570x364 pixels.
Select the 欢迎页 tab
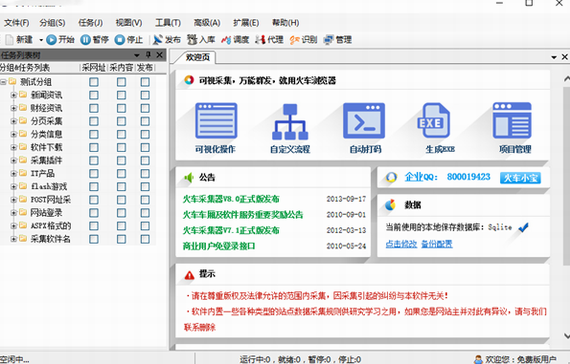198,57
